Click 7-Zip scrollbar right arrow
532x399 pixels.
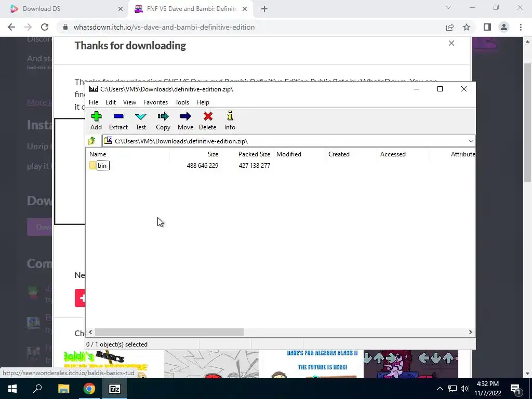click(470, 332)
